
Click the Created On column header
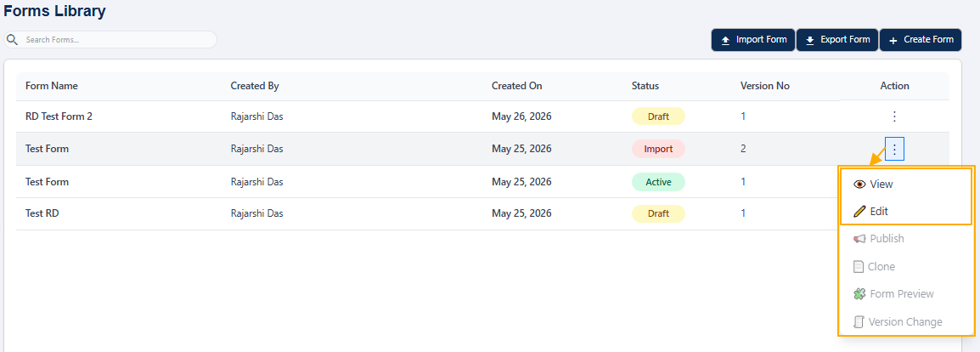517,86
